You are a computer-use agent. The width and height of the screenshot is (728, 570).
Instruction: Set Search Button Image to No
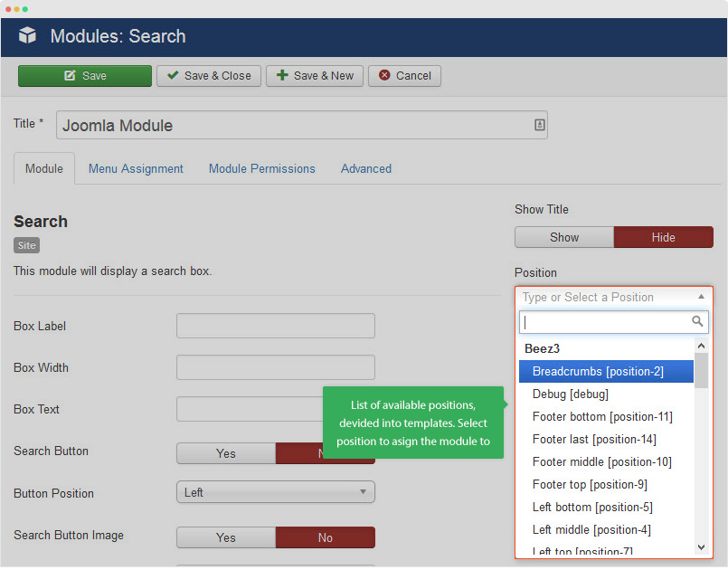pos(326,537)
